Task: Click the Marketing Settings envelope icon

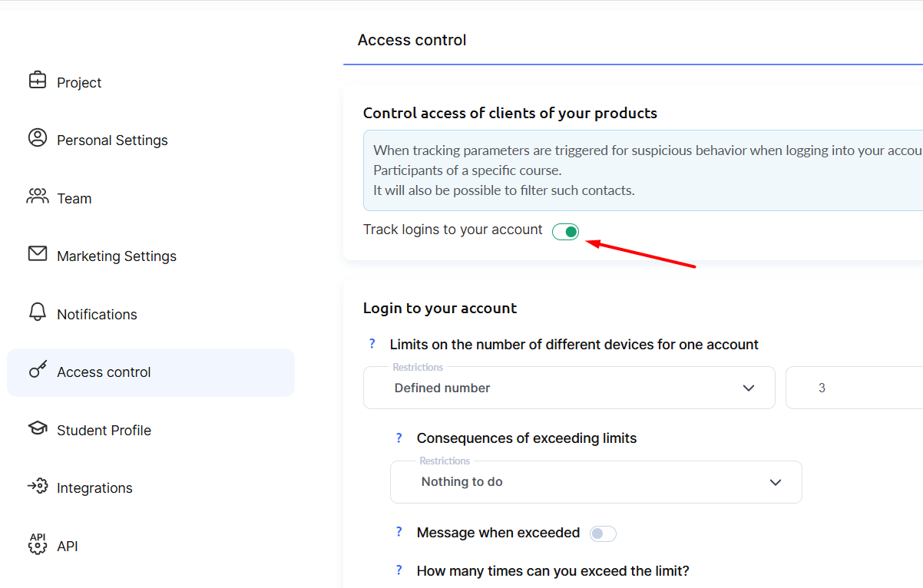Action: [38, 254]
